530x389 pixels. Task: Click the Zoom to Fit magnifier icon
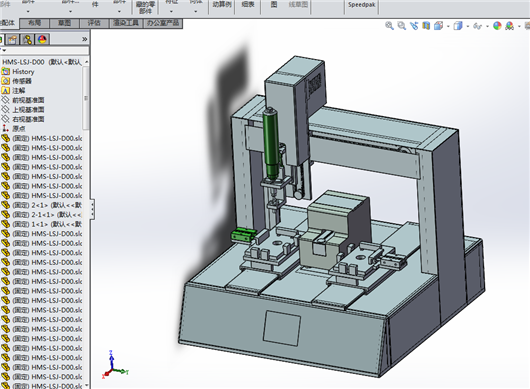pyautogui.click(x=389, y=26)
